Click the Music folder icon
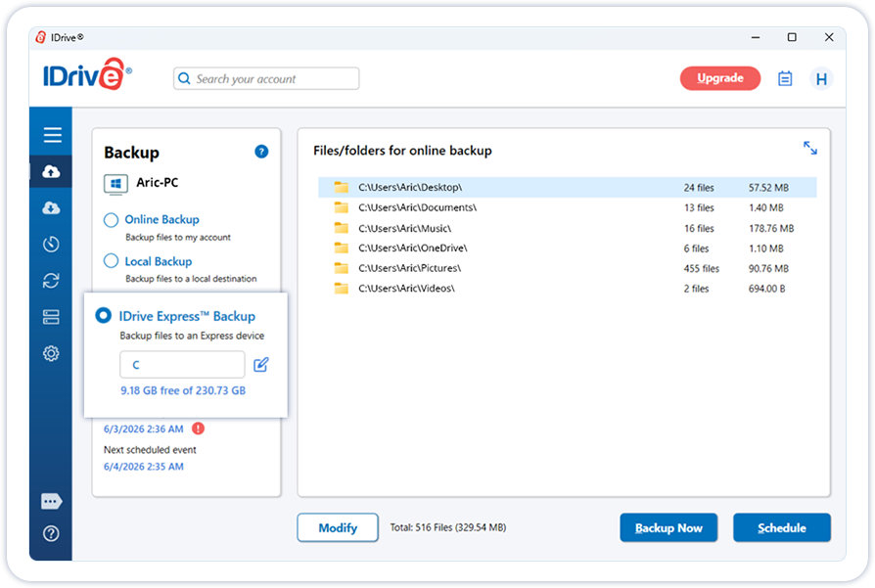The height and width of the screenshot is (588, 875). click(341, 228)
